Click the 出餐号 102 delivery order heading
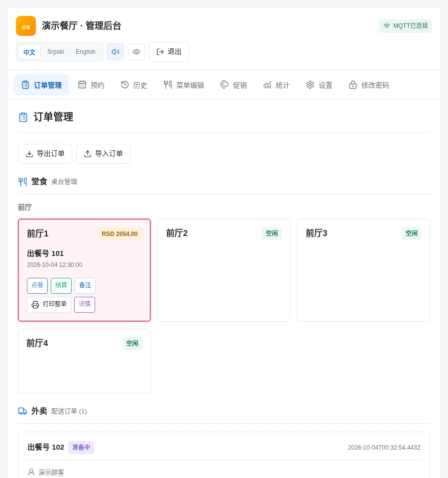This screenshot has width=448, height=478. 46,447
